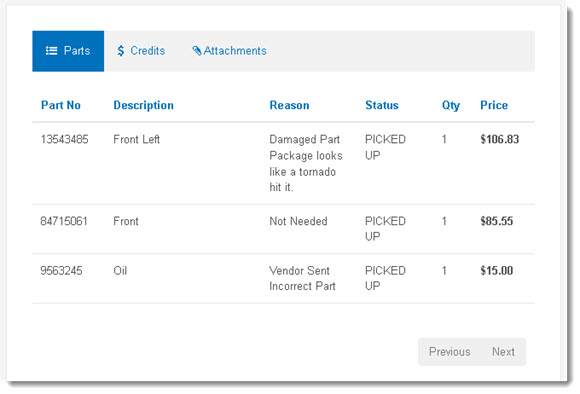Select the Parts tab

(68, 51)
